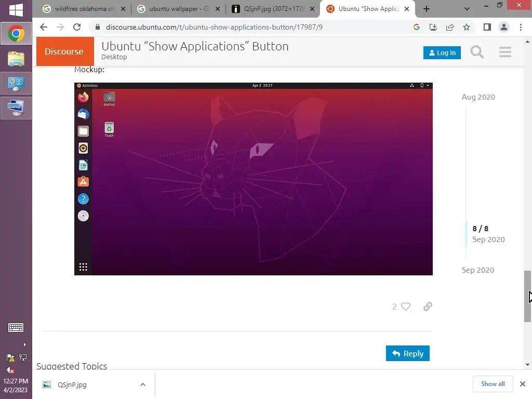532x399 pixels.
Task: Jump to Aug 2020 on the timeline
Action: point(478,97)
